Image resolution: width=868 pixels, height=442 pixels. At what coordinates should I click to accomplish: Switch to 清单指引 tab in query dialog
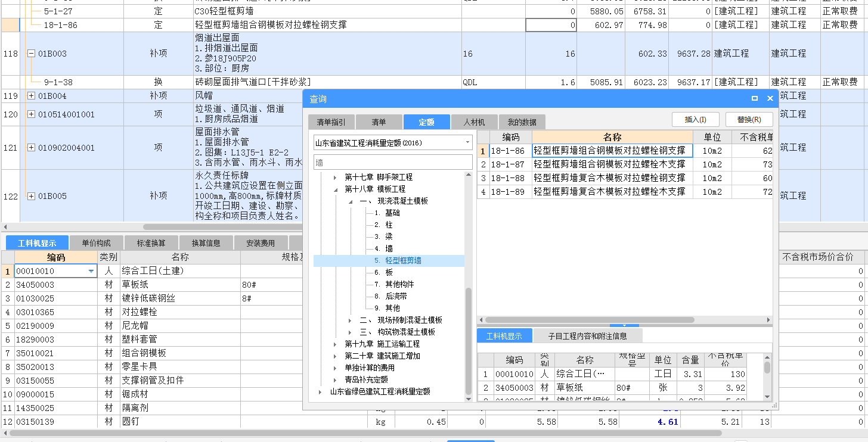331,122
